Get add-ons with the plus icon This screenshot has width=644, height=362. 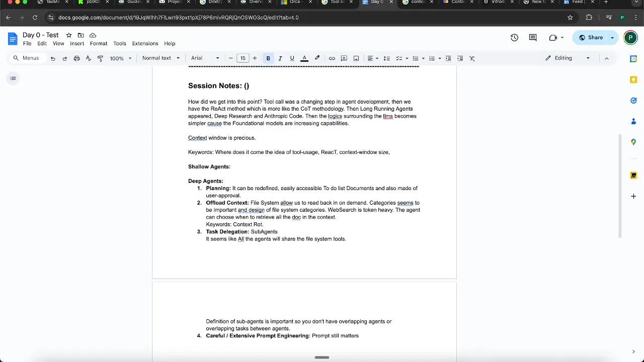(x=633, y=196)
